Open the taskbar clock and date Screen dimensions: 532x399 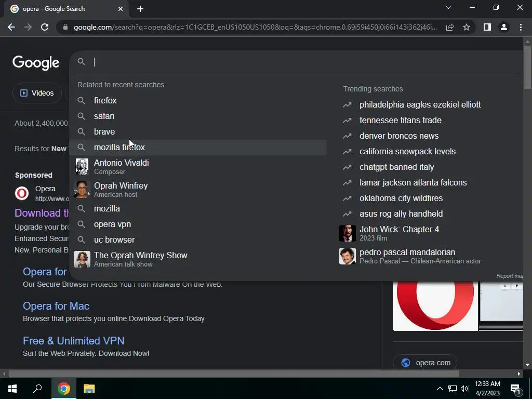coord(487,389)
